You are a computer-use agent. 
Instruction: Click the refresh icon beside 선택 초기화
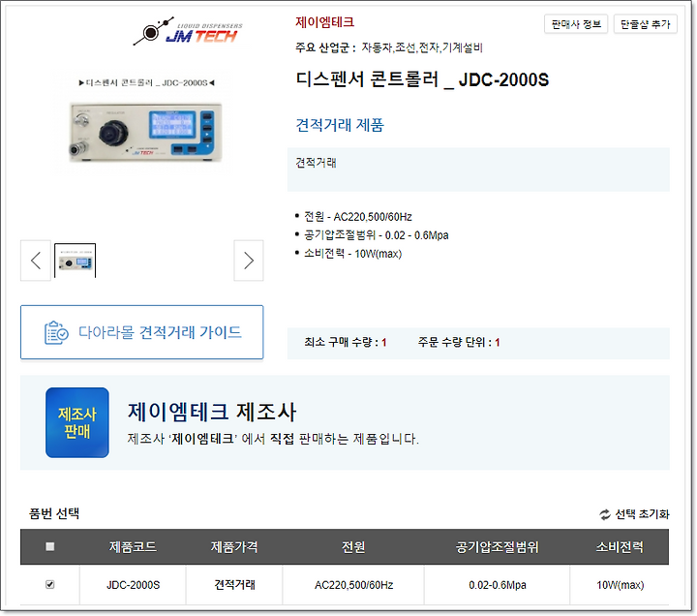[605, 514]
